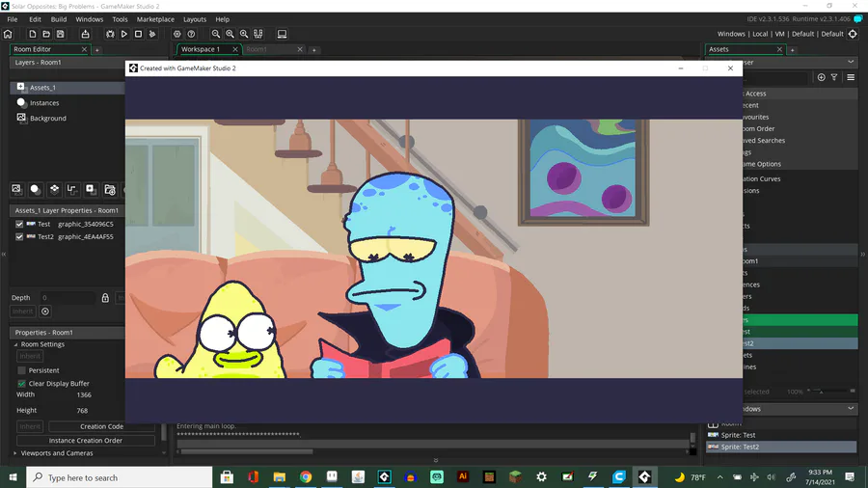The width and height of the screenshot is (868, 488).
Task: Collapse the right dock panel arrow
Action: pos(863,254)
